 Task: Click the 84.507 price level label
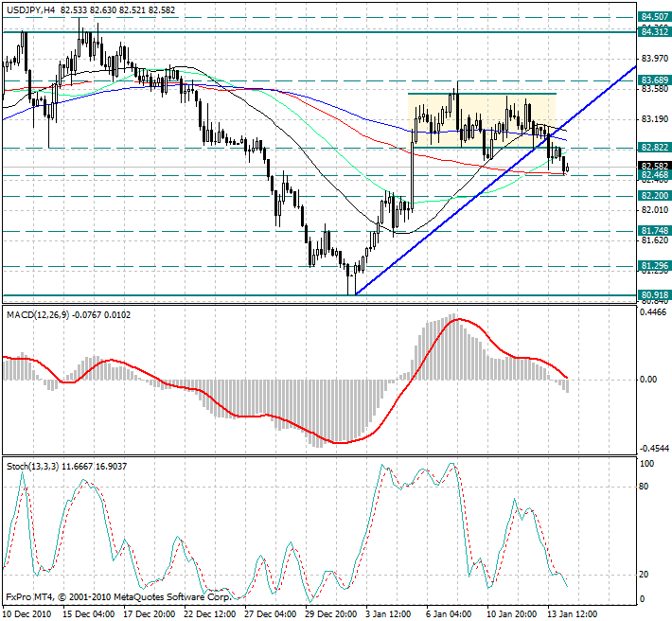654,17
